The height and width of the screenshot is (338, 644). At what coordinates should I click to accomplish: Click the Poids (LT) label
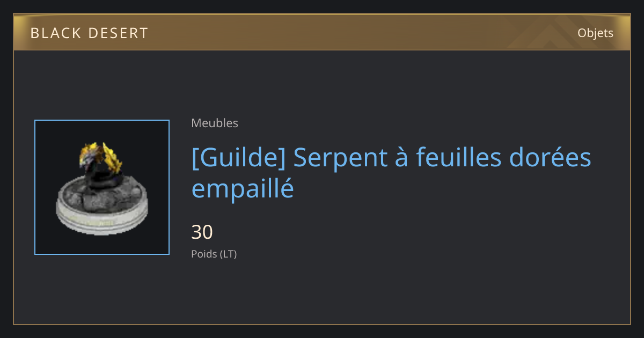pos(214,254)
